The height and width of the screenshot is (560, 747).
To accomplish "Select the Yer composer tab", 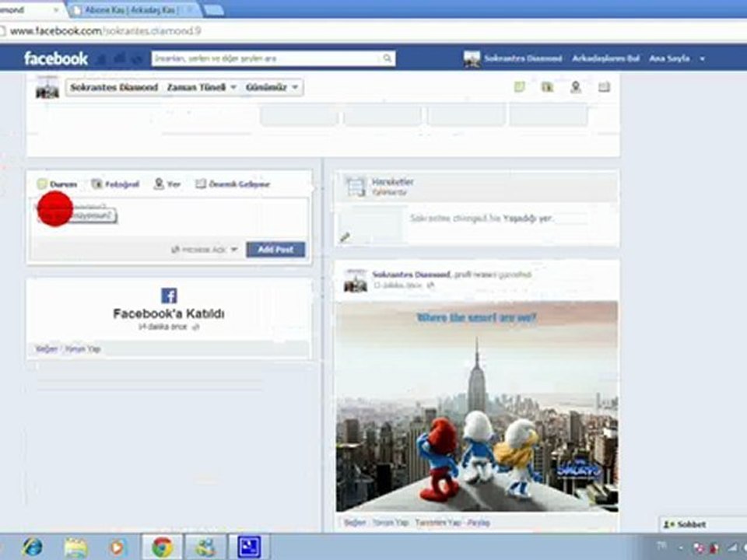I will (167, 184).
